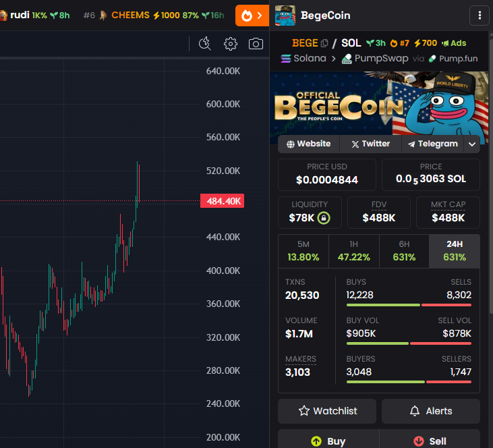Open the chart settings gear icon

pos(231,44)
